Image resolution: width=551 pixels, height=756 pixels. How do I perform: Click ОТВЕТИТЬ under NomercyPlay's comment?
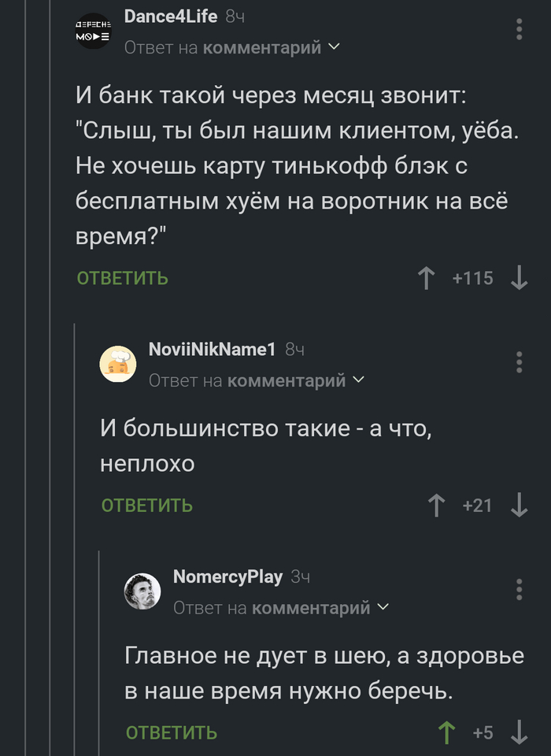(x=172, y=732)
